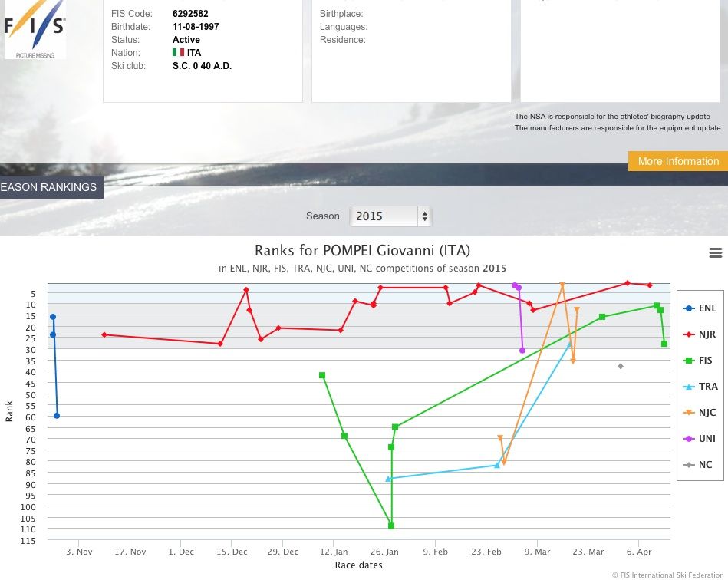The width and height of the screenshot is (728, 580).
Task: Click the purple UNI point near rank 30
Action: coord(522,351)
